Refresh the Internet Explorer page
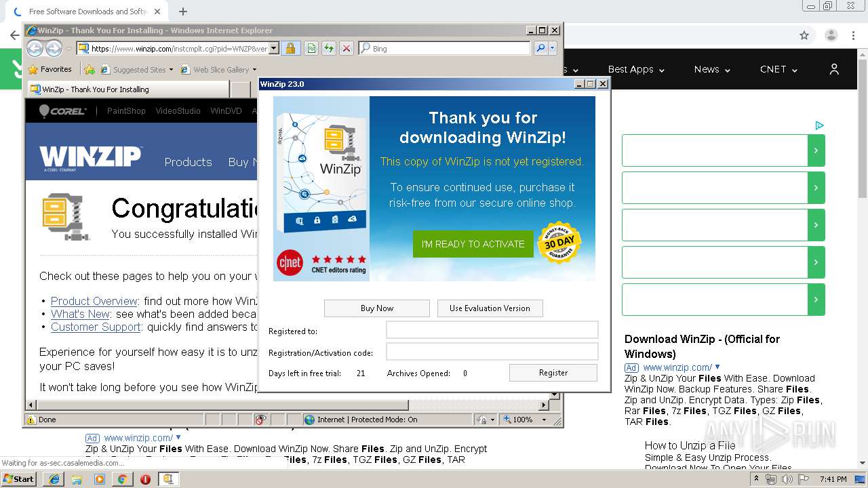868x488 pixels. coord(328,48)
